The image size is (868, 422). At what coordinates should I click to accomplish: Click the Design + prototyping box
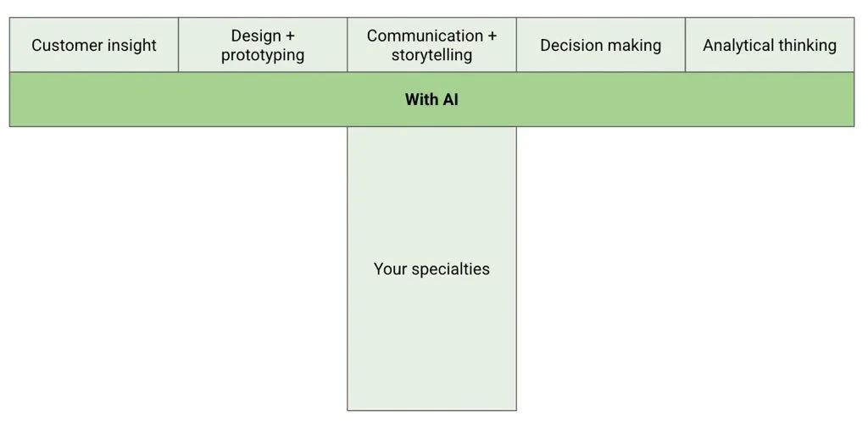[x=263, y=45]
